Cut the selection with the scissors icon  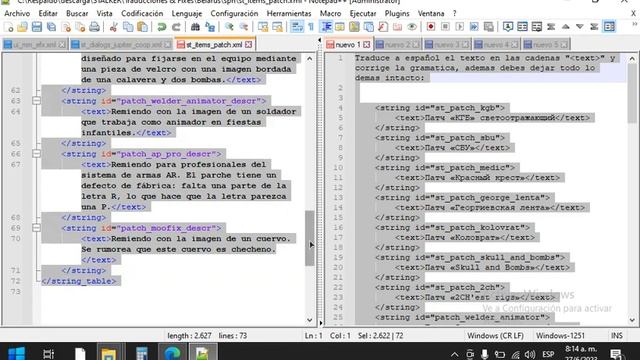point(113,27)
